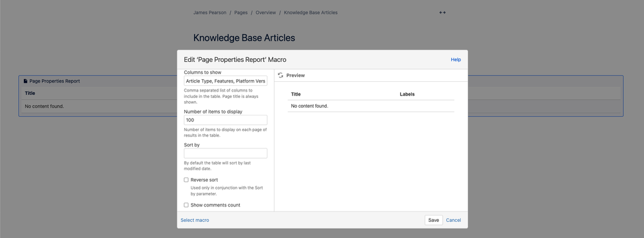Click the Edit 'Page Properties Report' Macro heading
This screenshot has height=238, width=644.
[235, 59]
